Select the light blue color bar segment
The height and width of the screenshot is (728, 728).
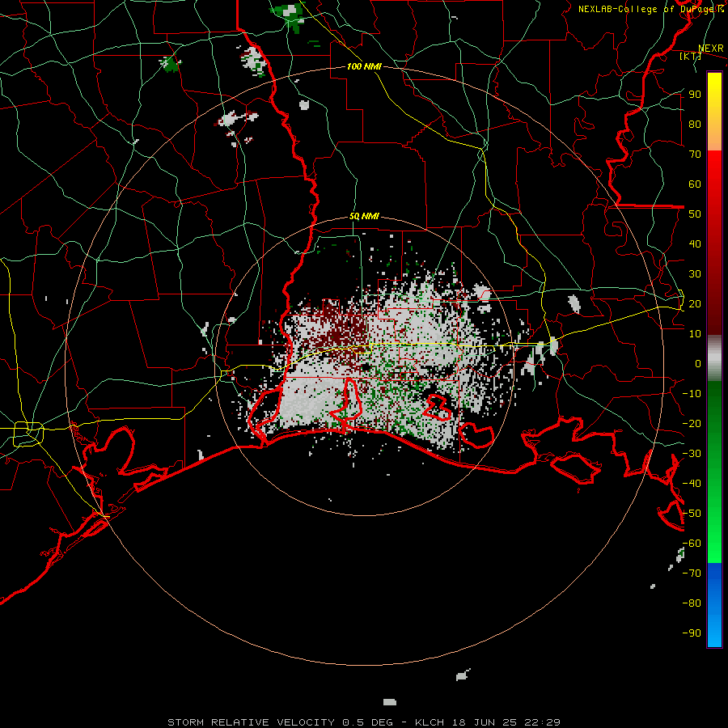(714, 632)
